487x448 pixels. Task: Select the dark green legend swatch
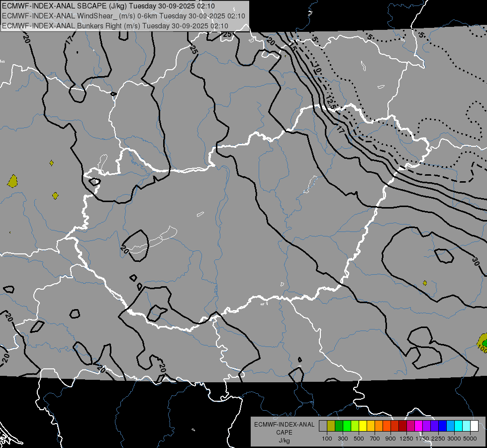[339, 426]
